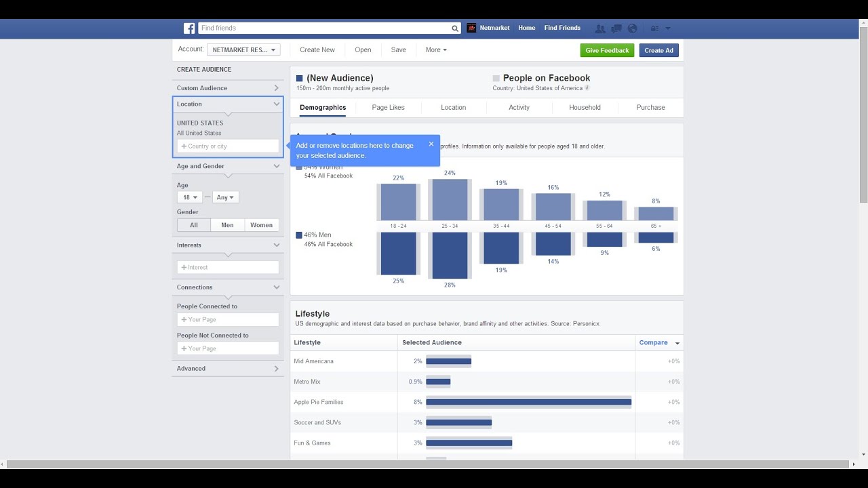Click the Mid Americana lifestyle row

point(487,361)
